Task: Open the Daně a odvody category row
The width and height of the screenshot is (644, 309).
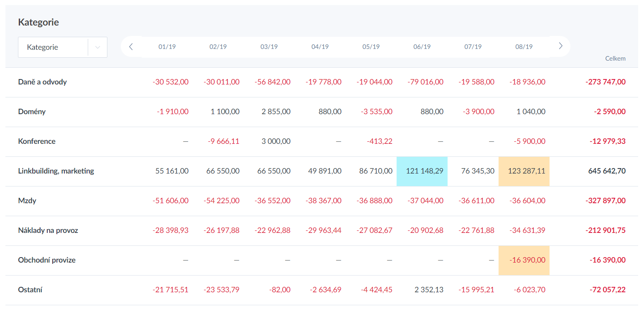Action: (x=43, y=82)
